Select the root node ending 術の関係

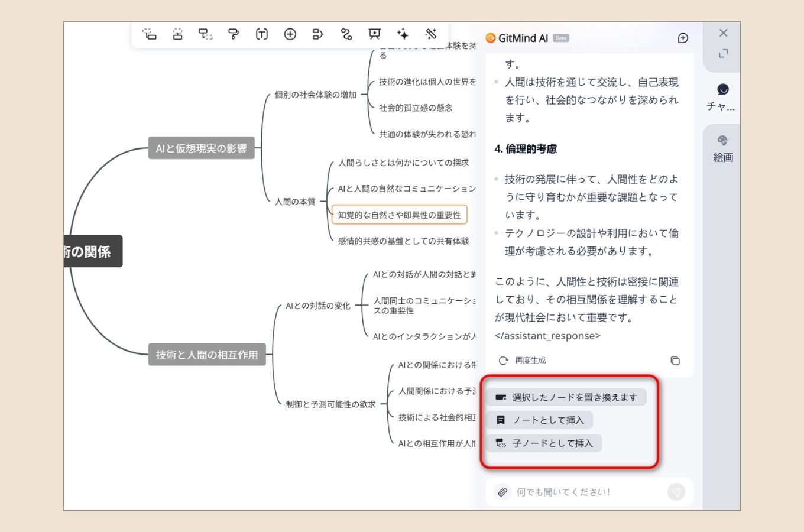click(93, 251)
